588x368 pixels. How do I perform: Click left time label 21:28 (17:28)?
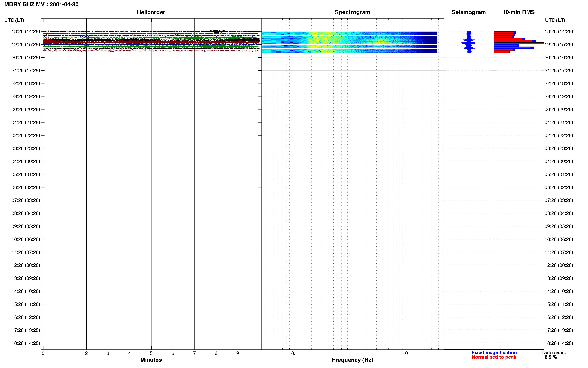pos(26,70)
